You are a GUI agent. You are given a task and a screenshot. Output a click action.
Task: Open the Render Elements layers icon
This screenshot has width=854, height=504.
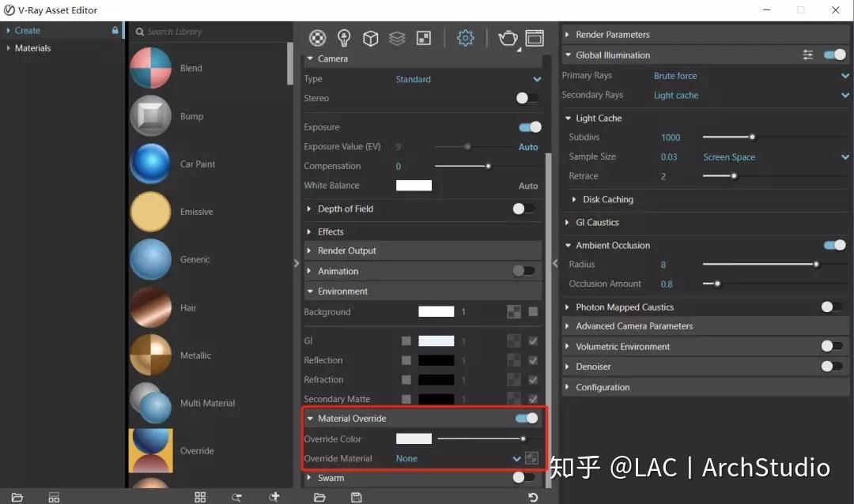click(x=397, y=38)
